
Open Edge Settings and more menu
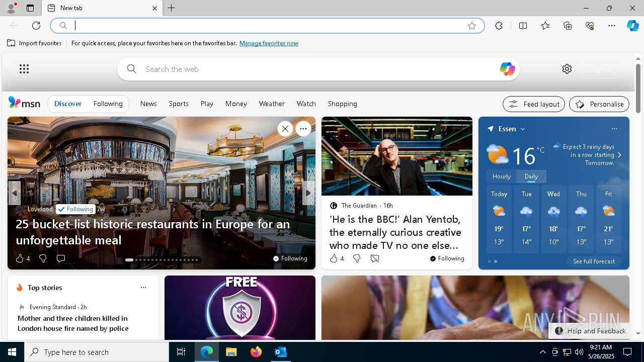pyautogui.click(x=612, y=26)
